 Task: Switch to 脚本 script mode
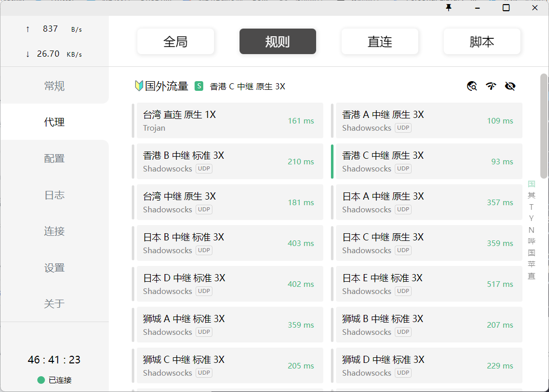(482, 41)
